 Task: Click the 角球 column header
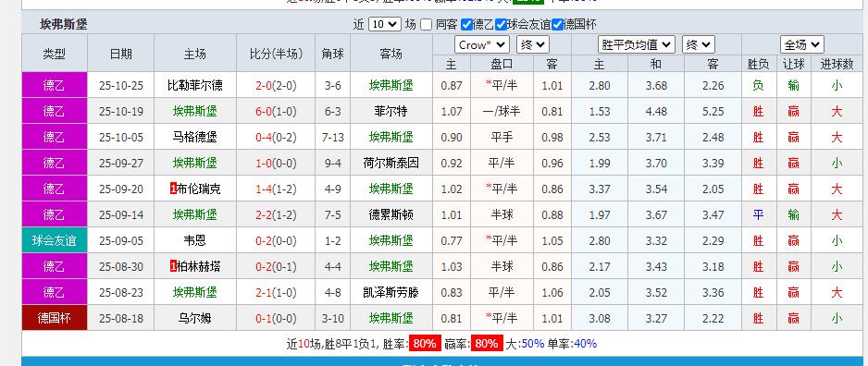333,53
